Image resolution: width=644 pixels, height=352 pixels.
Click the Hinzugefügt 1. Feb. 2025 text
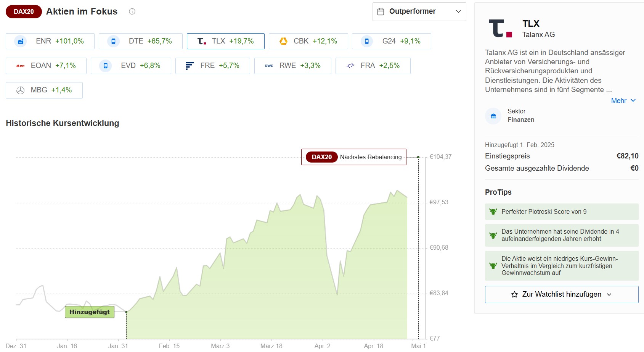tap(520, 145)
